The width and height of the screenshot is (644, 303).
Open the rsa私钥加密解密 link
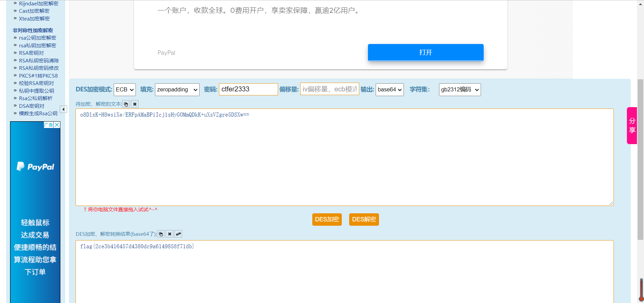(38, 46)
